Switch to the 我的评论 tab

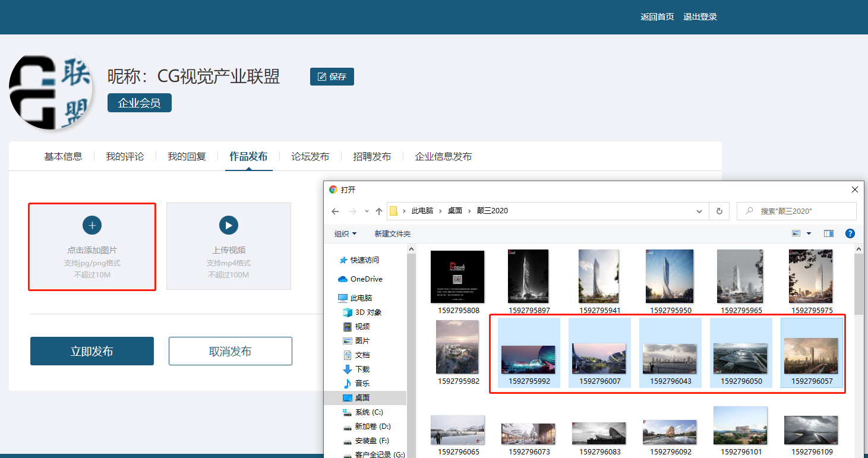click(x=125, y=157)
